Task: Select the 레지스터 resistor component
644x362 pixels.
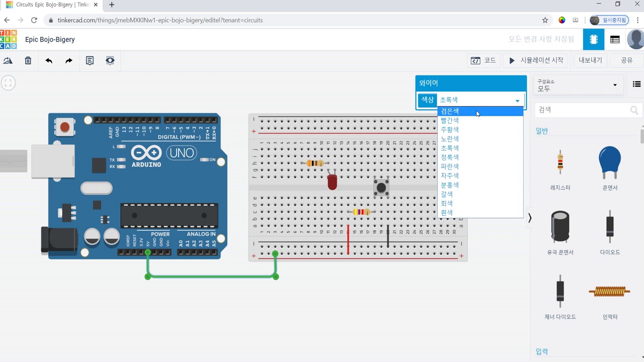Action: click(560, 169)
